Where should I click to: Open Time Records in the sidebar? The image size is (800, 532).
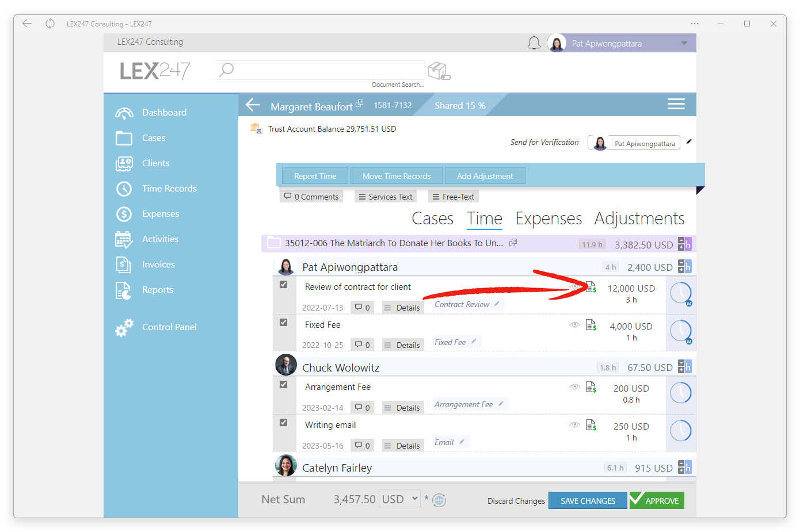pos(169,189)
